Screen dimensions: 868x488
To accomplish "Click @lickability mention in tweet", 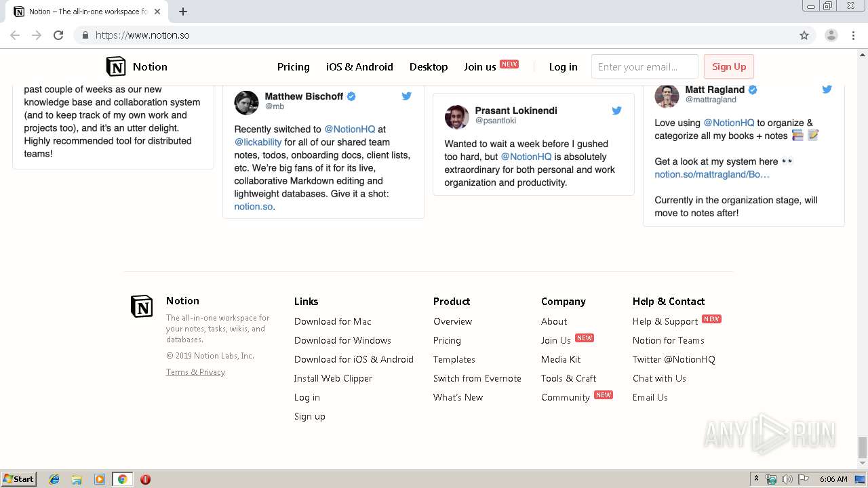I will tap(258, 142).
